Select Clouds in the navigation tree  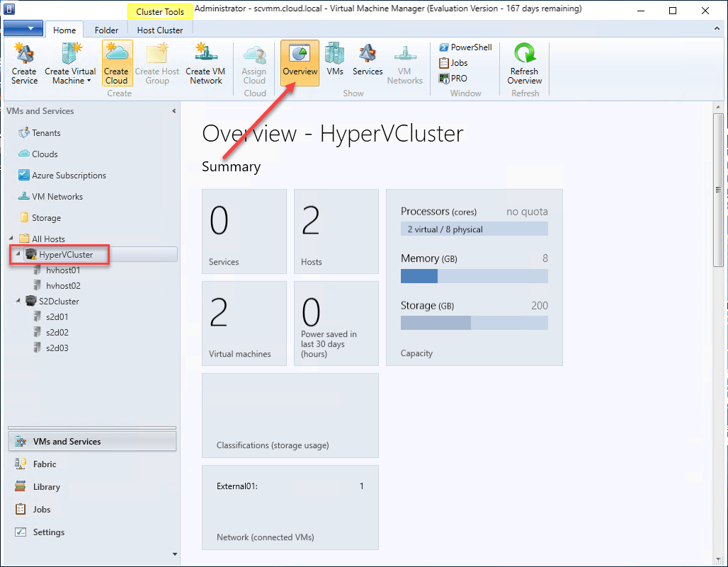pos(45,154)
